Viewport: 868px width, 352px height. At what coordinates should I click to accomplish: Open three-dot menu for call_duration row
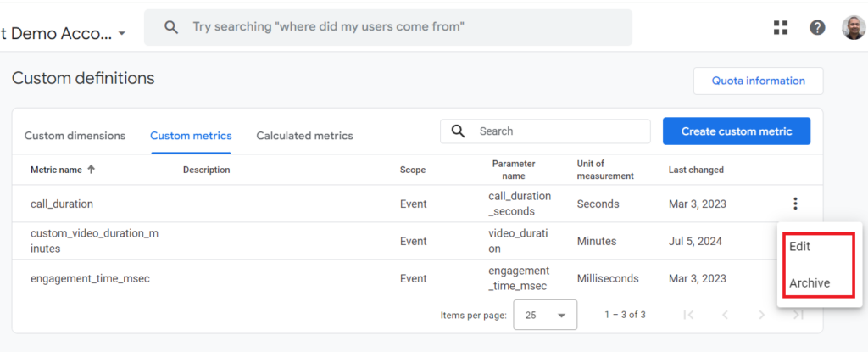coord(795,204)
